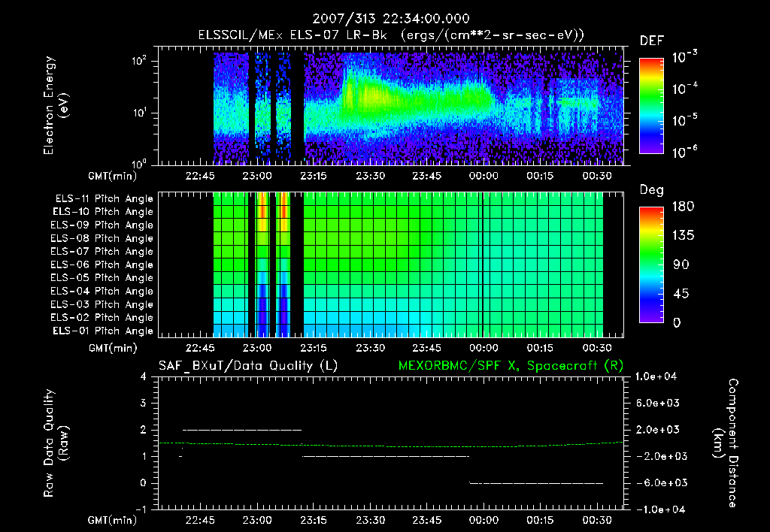The height and width of the screenshot is (532, 770).
Task: Click the Component Distance (km) axis label
Action: click(726, 443)
